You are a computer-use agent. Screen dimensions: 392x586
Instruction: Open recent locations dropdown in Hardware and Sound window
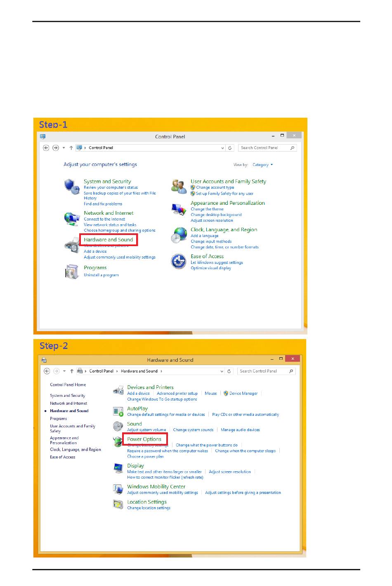pyautogui.click(x=64, y=371)
